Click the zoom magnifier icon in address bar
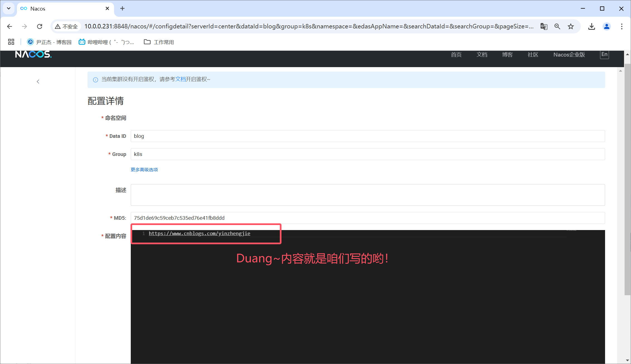The height and width of the screenshot is (364, 631). pos(557,26)
